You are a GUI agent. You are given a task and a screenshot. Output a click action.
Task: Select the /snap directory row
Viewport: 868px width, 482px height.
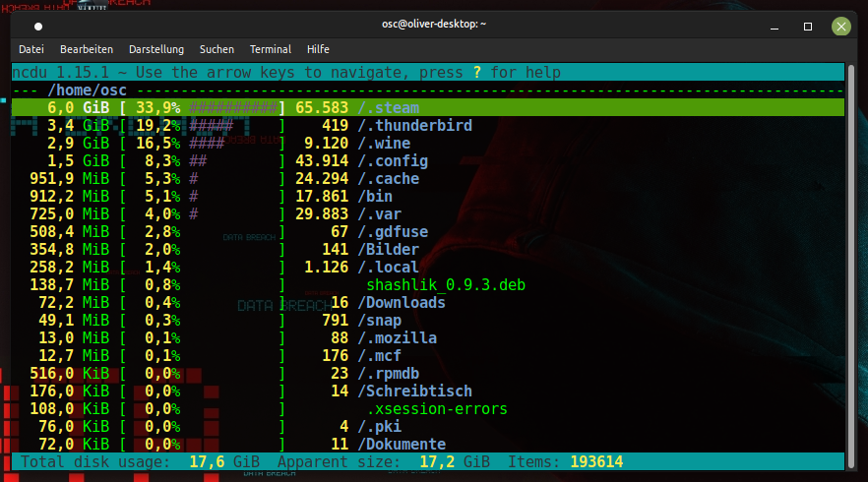(428, 321)
